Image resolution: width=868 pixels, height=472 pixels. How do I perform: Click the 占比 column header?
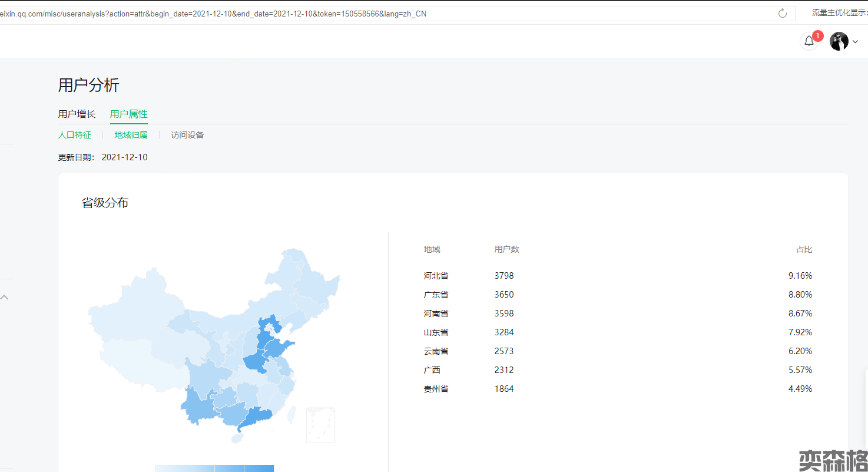tap(804, 249)
